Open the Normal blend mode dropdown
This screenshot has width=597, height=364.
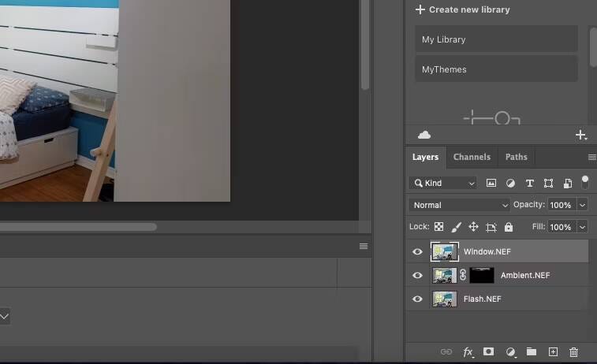(x=460, y=205)
